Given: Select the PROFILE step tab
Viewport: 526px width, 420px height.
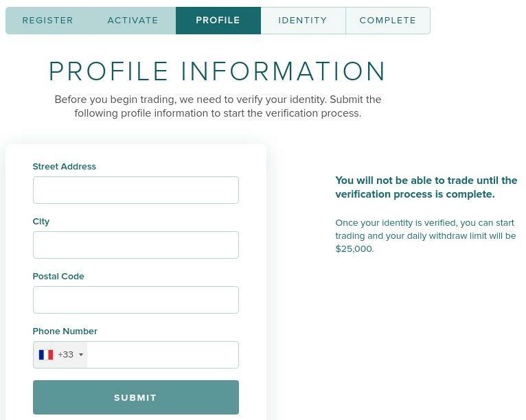Looking at the screenshot, I should pyautogui.click(x=218, y=21).
